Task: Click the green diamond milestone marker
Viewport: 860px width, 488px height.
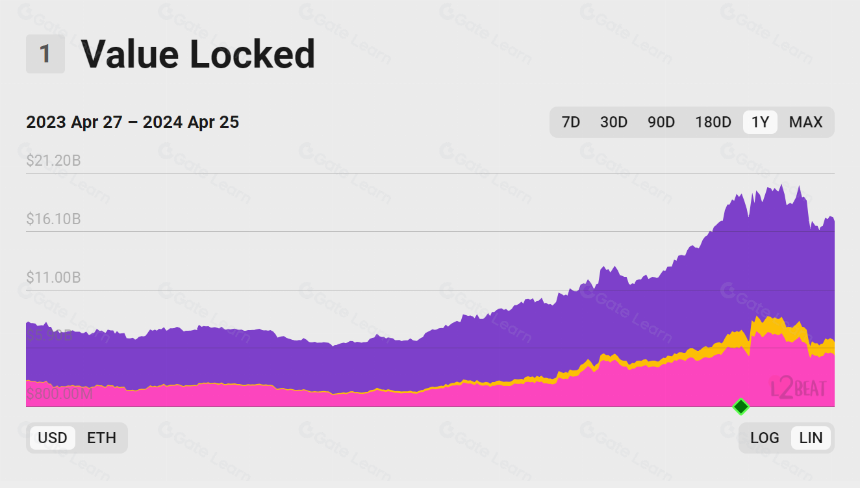Action: click(x=741, y=407)
